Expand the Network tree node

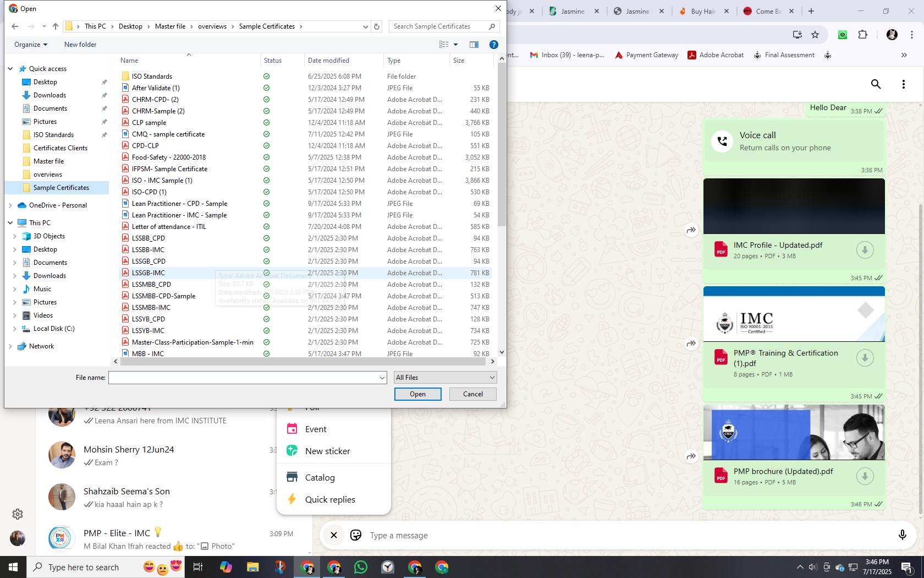10,346
